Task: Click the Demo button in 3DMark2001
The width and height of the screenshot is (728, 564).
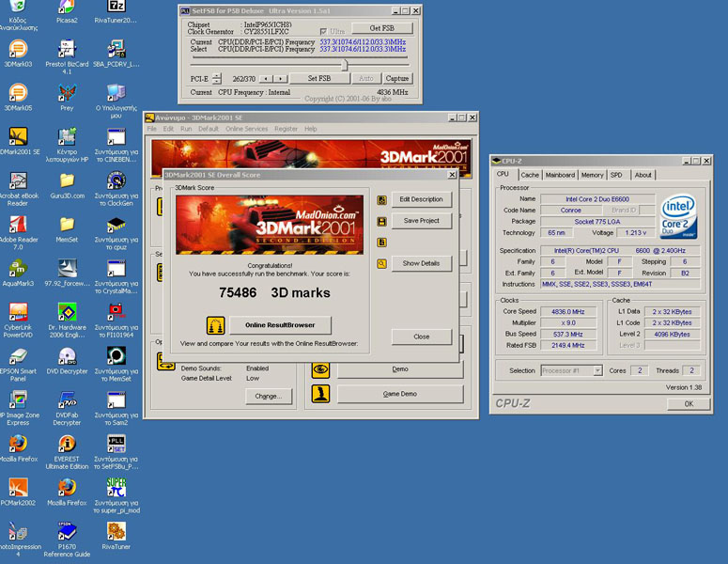Action: [400, 369]
